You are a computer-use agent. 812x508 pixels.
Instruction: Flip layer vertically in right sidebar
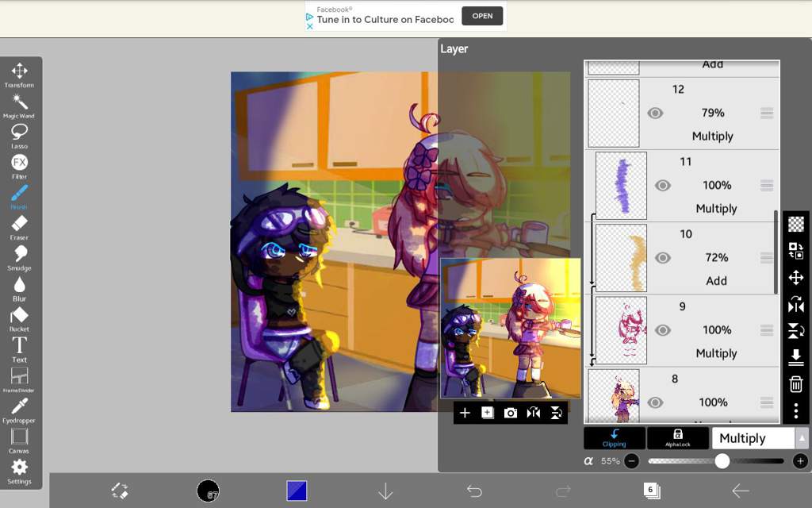click(796, 331)
